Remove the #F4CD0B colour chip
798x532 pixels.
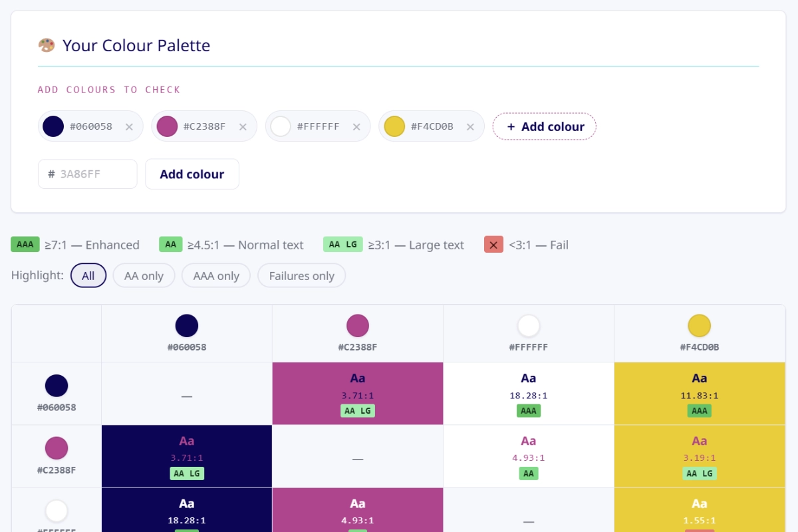click(x=470, y=126)
